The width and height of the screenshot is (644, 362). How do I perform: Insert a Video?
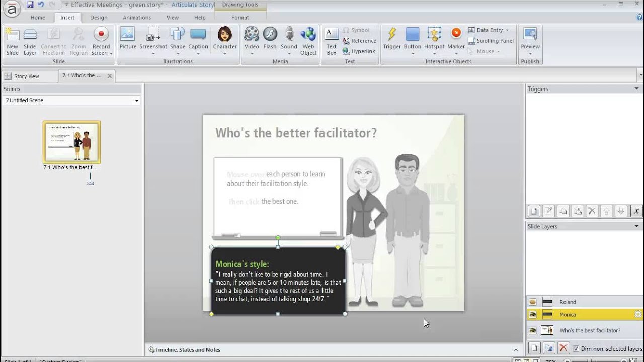[252, 41]
